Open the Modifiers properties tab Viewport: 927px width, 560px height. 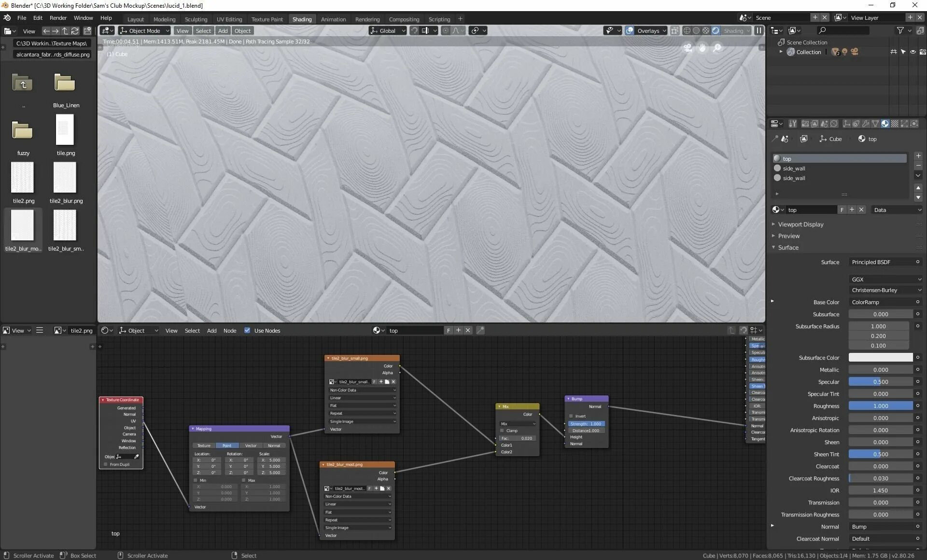click(865, 124)
